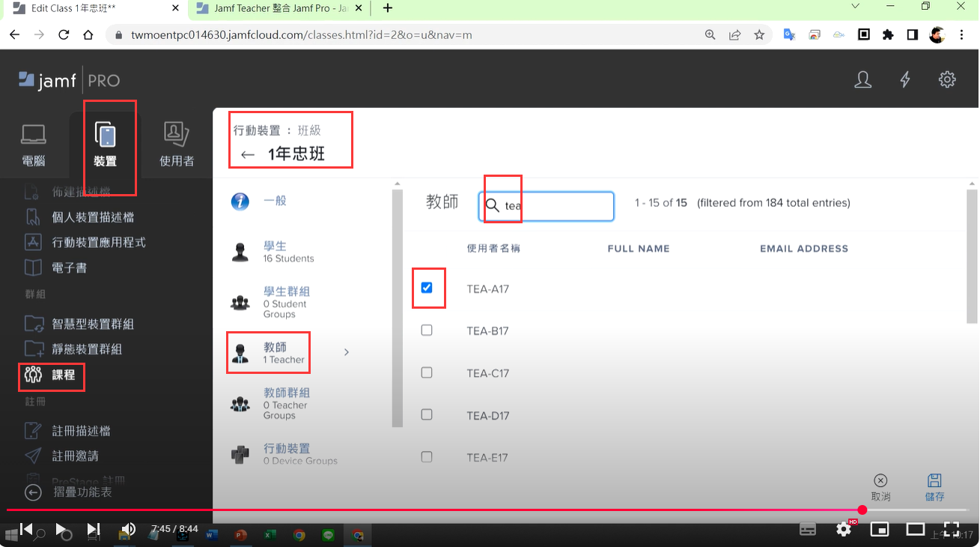Screen dimensions: 980x547
Task: Open Excel from the Windows taskbar
Action: (270, 535)
